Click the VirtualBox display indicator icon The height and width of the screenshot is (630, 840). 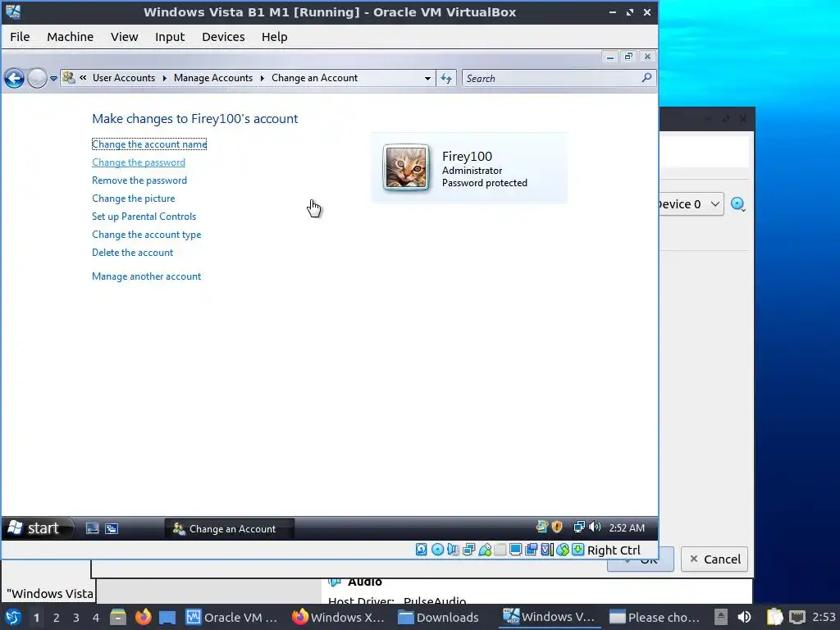click(x=515, y=550)
